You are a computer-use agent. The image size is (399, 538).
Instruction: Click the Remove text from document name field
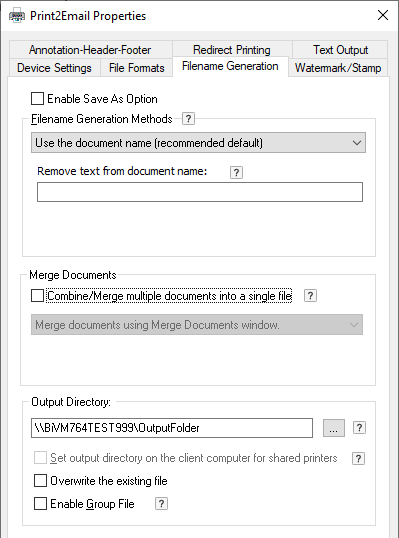[x=200, y=192]
